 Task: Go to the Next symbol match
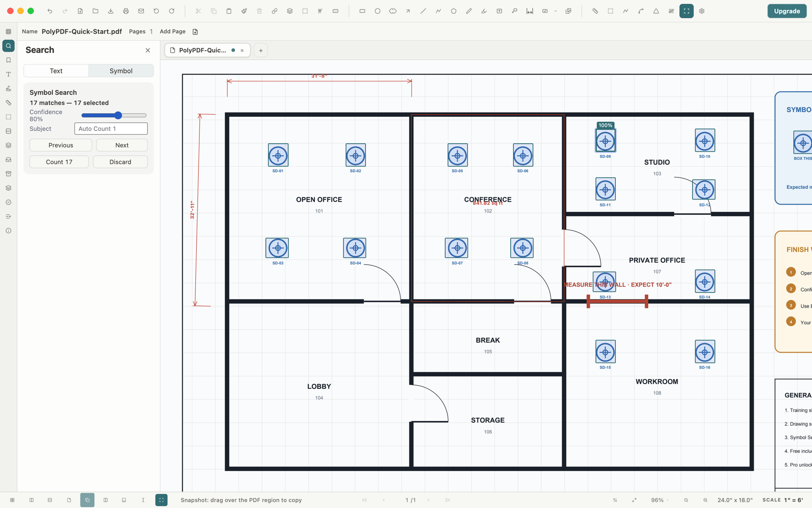(x=122, y=145)
